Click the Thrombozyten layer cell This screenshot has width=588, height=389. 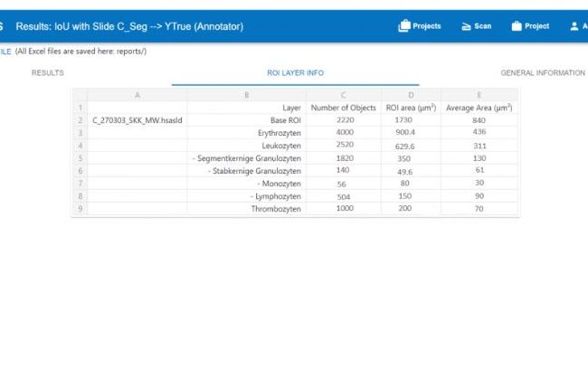[246, 209]
